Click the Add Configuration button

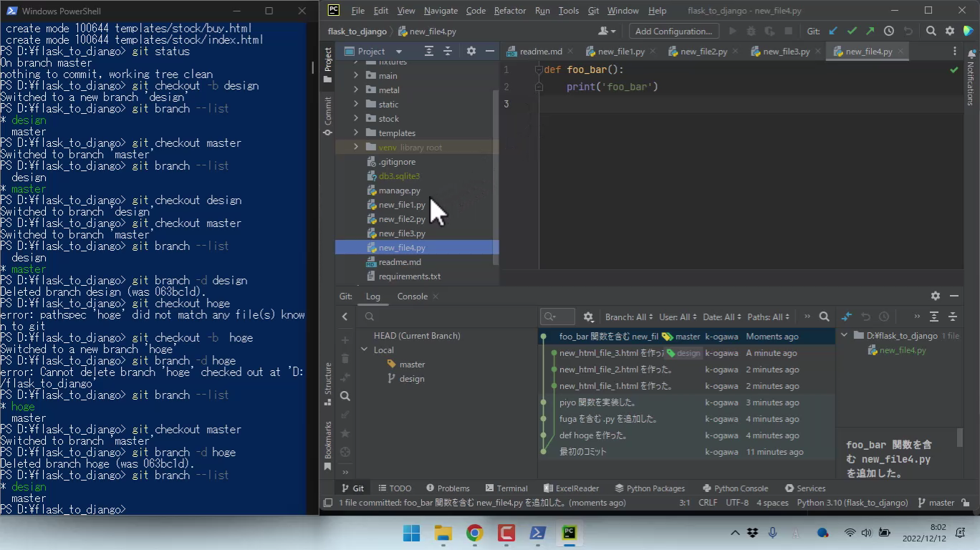673,31
